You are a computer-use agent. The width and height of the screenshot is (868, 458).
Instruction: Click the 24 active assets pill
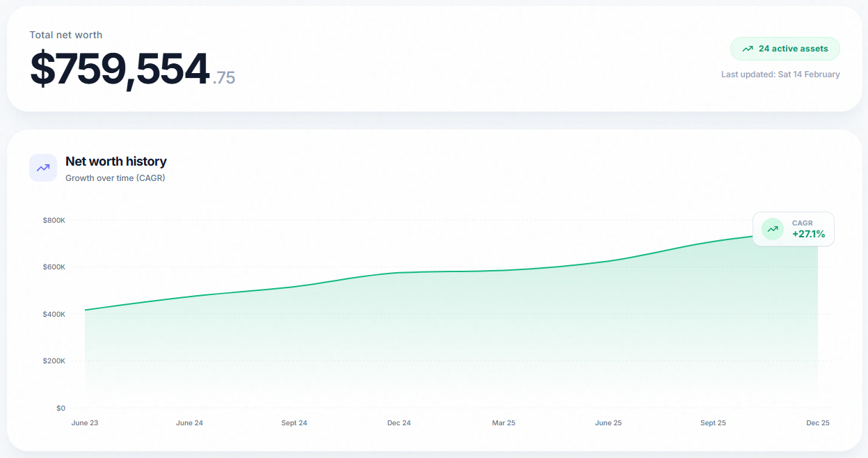785,49
